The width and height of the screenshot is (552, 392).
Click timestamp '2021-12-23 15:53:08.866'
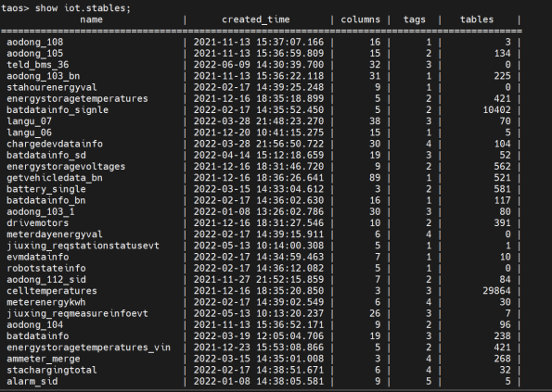pos(259,347)
